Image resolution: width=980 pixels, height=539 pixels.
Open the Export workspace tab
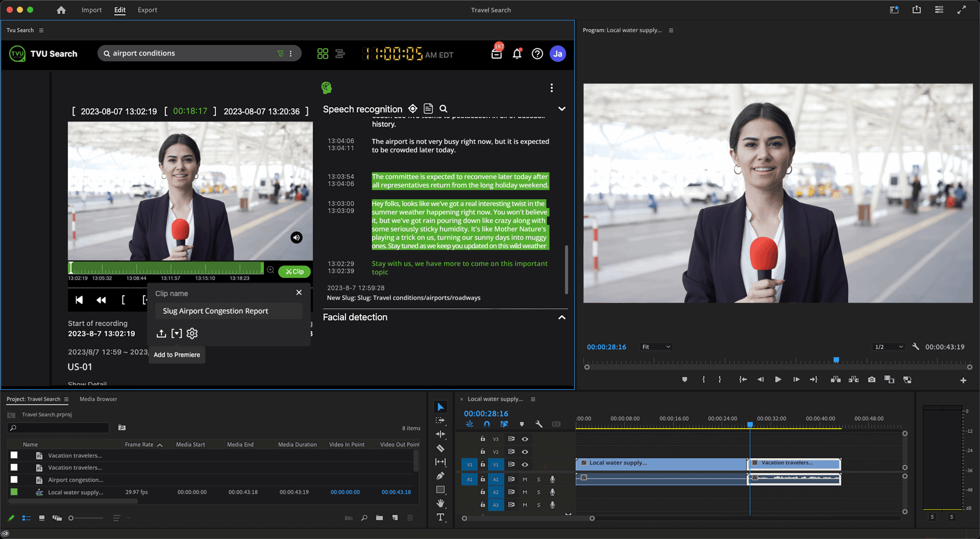147,10
